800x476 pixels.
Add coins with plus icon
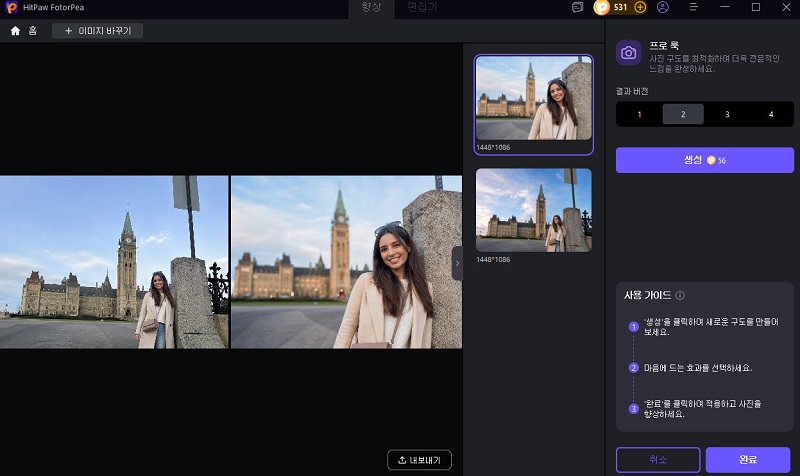pos(640,7)
